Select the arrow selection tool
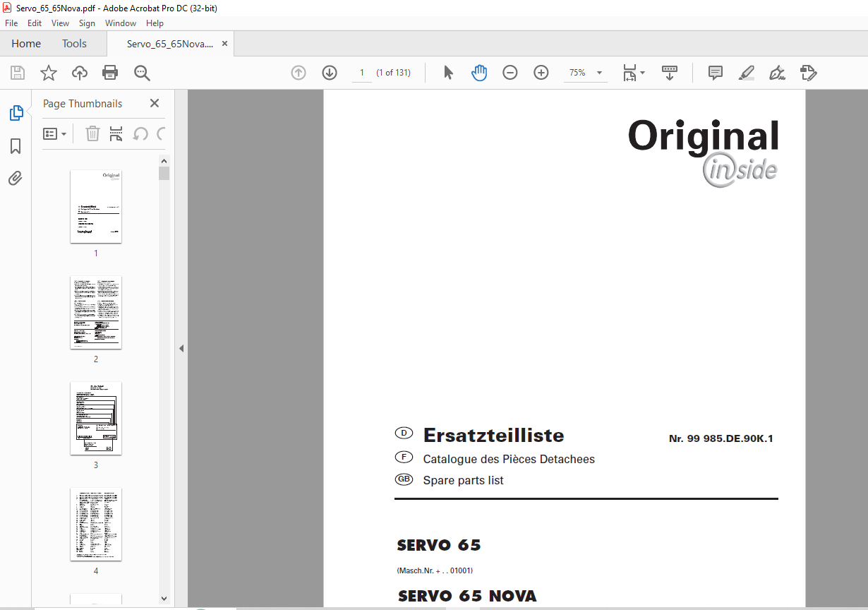Viewport: 868px width, 610px height. click(x=448, y=73)
